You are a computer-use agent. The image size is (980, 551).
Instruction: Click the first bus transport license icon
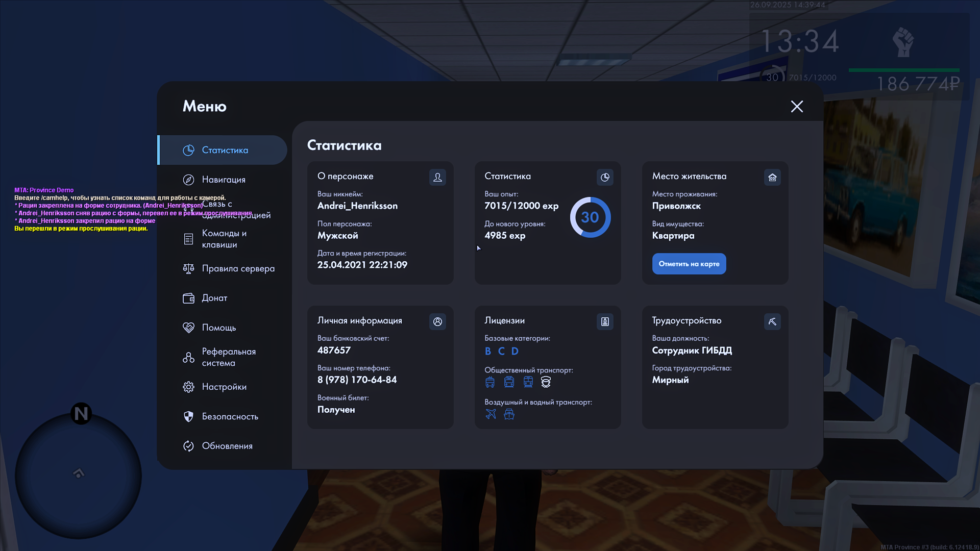pyautogui.click(x=490, y=382)
